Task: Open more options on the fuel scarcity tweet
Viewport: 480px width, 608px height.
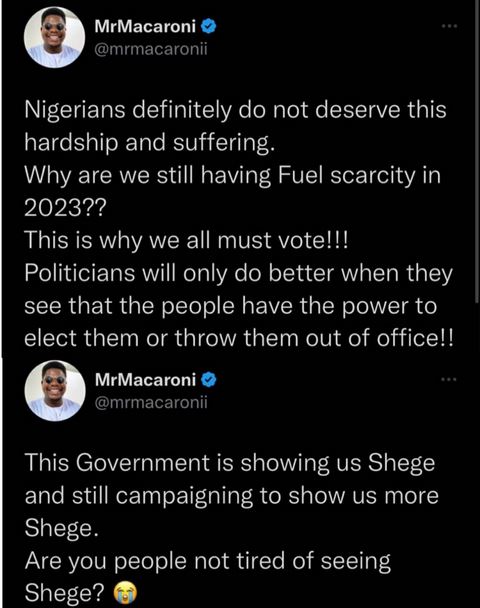Action: tap(450, 26)
